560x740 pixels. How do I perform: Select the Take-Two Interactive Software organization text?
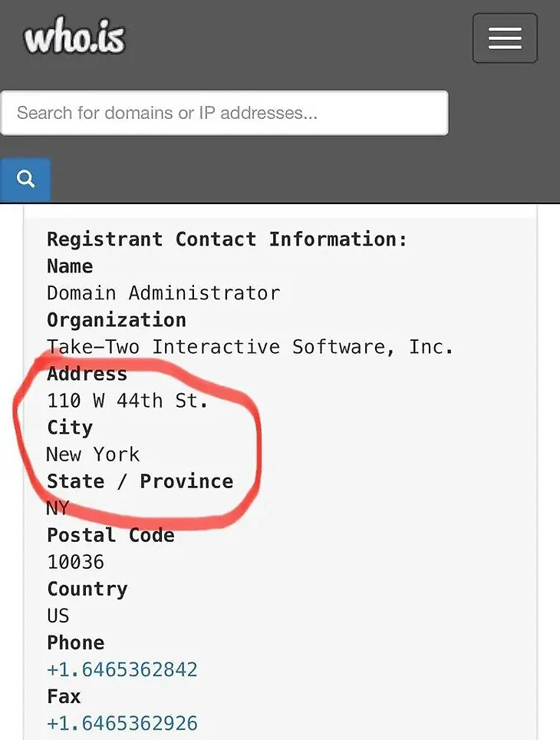pyautogui.click(x=250, y=347)
